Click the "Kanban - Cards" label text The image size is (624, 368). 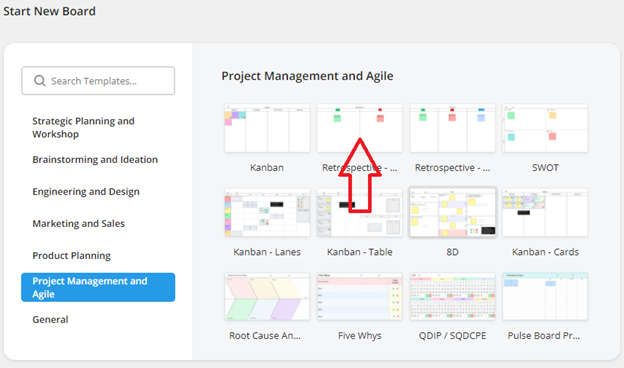545,252
